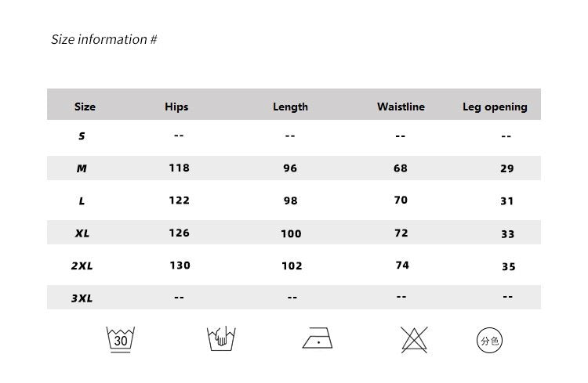Click the 30 degree wash icon
588x383 pixels.
(121, 339)
